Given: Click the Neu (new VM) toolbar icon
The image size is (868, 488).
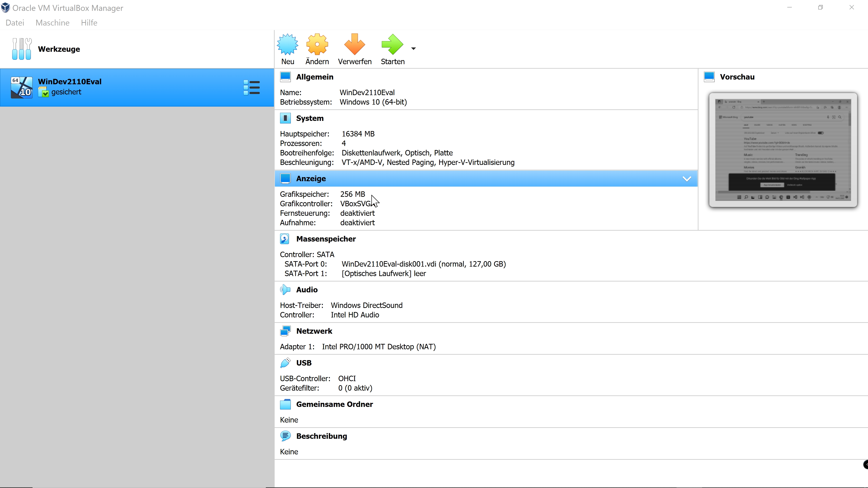Looking at the screenshot, I should point(288,45).
